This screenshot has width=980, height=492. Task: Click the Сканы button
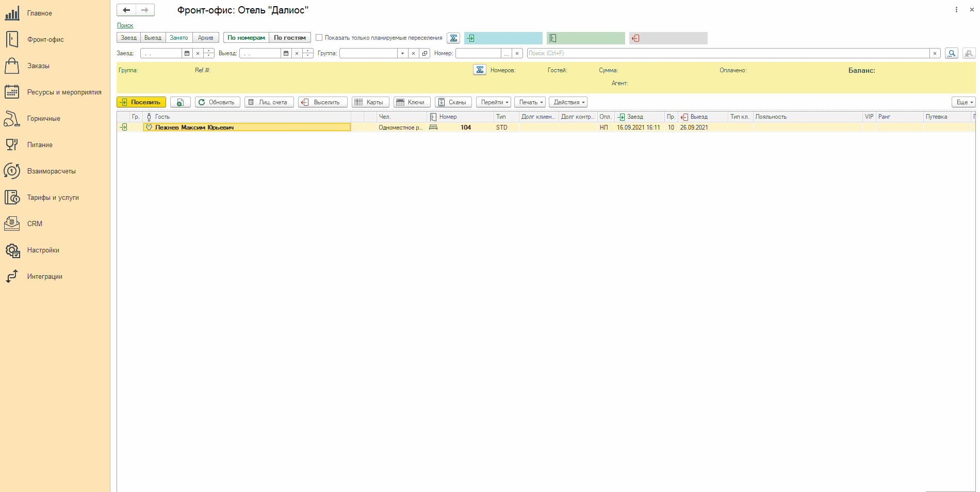453,102
